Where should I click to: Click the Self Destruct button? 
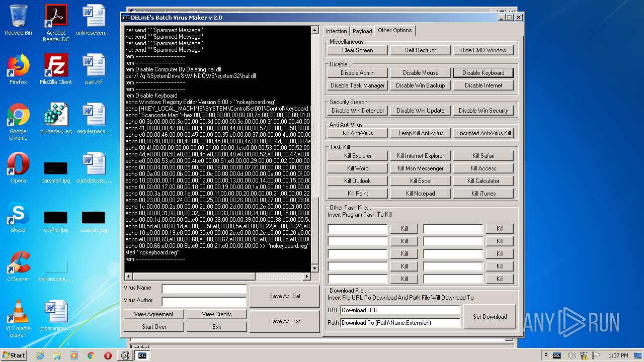pyautogui.click(x=421, y=50)
